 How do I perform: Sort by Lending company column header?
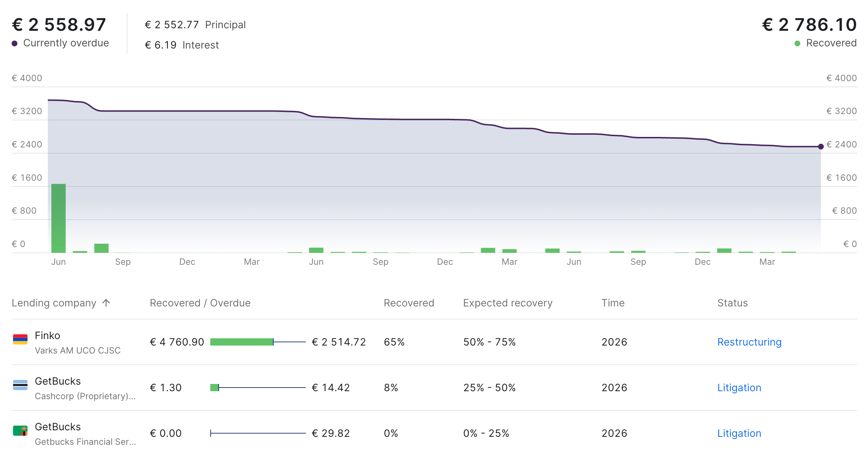coord(54,303)
